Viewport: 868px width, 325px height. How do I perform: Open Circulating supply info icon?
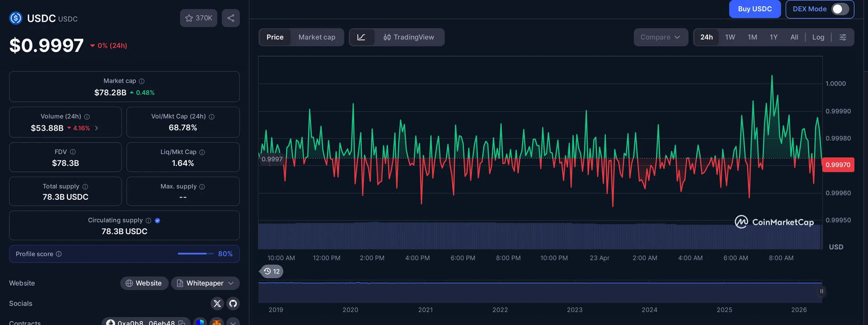148,221
